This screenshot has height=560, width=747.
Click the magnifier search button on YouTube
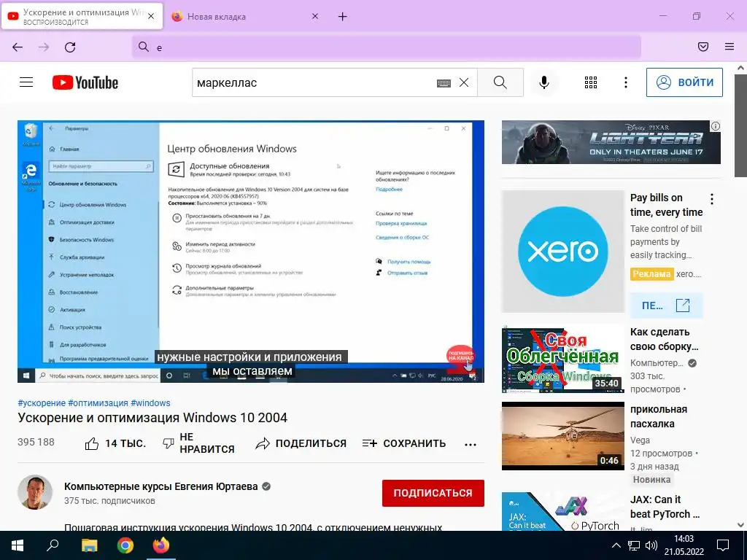[500, 82]
